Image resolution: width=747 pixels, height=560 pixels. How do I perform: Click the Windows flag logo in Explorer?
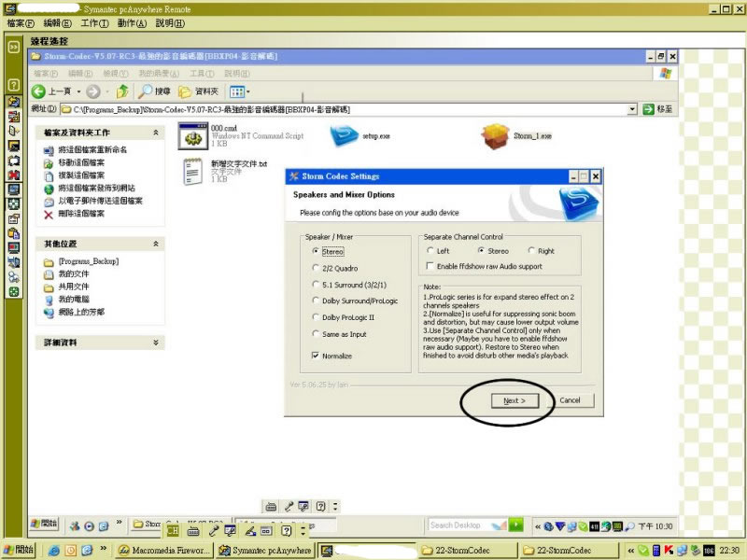(666, 74)
